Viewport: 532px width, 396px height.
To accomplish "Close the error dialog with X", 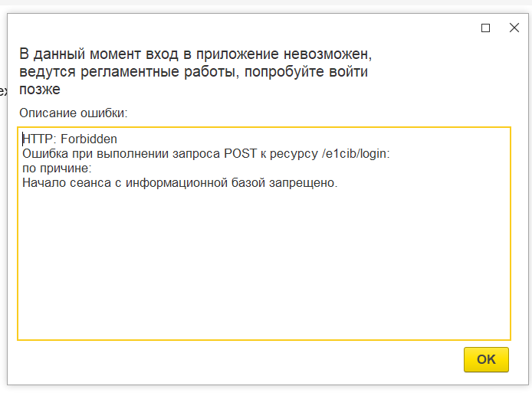I will (x=514, y=28).
